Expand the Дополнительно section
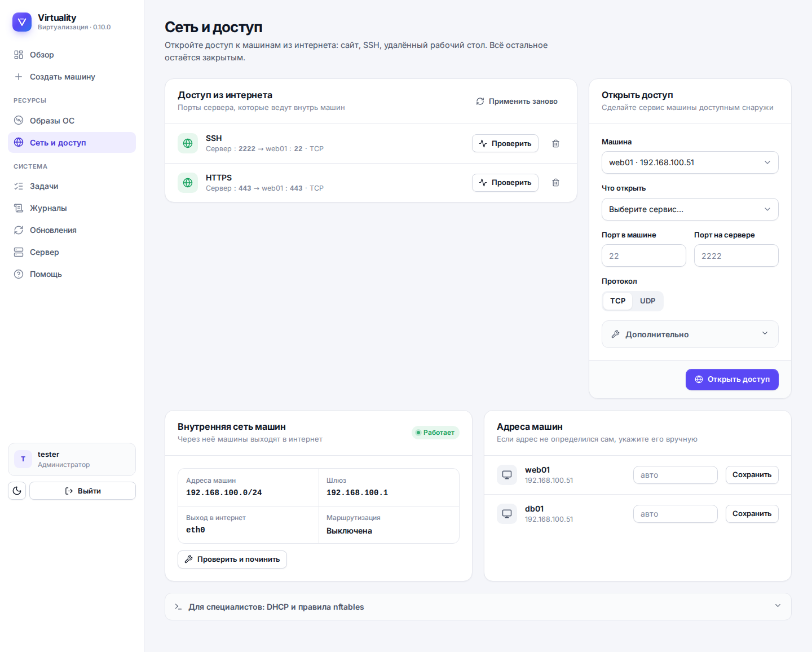 point(690,334)
